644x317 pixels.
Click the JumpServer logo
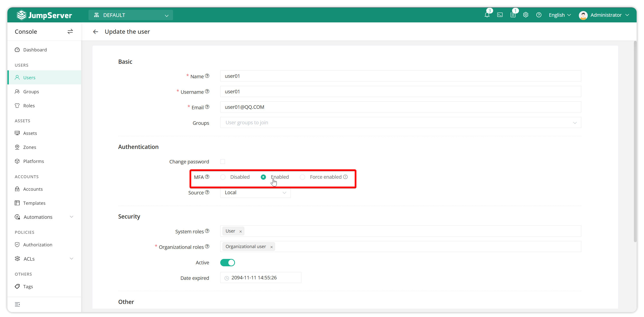click(x=44, y=15)
